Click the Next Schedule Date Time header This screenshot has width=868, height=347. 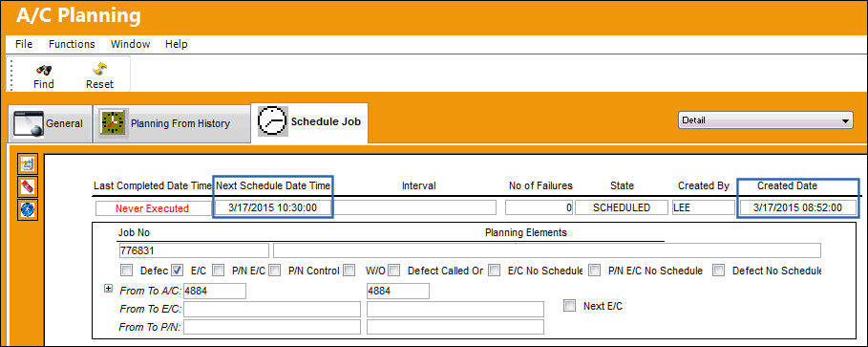[x=273, y=185]
